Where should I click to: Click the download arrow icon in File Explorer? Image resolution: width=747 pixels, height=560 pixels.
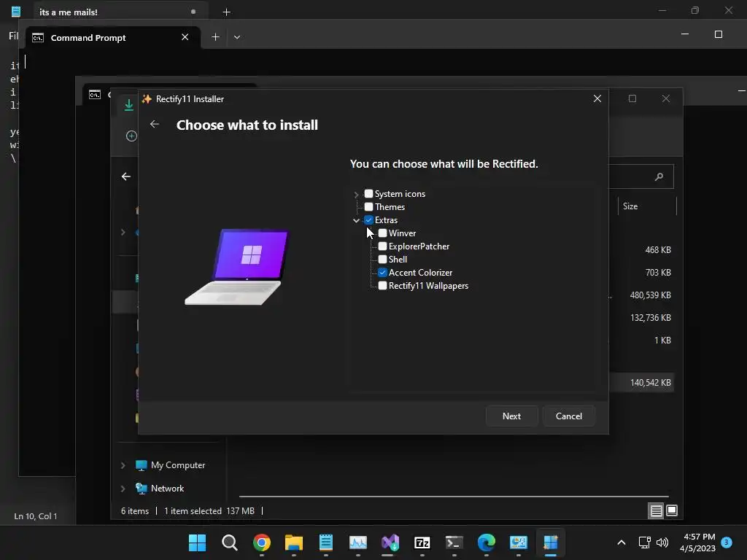tap(128, 104)
